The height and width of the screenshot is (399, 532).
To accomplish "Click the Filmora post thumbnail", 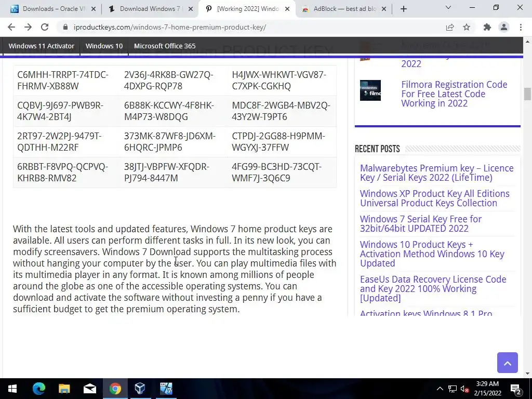I will (370, 90).
